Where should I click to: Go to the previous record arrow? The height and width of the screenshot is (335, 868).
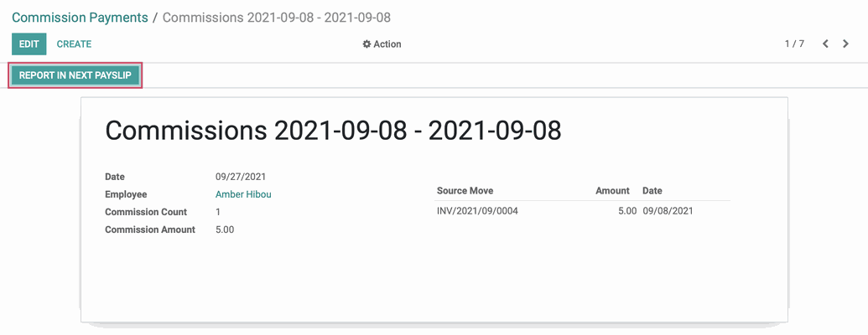[x=825, y=44]
